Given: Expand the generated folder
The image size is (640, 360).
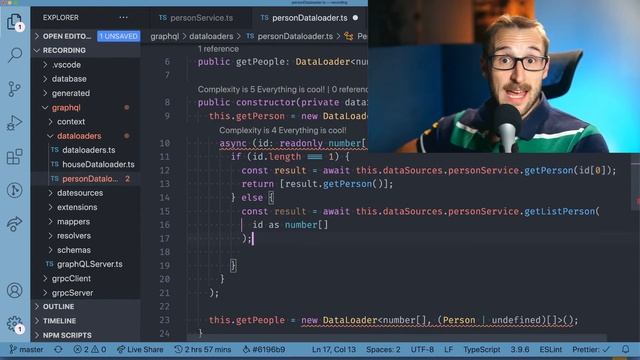Looking at the screenshot, I should click(86, 93).
